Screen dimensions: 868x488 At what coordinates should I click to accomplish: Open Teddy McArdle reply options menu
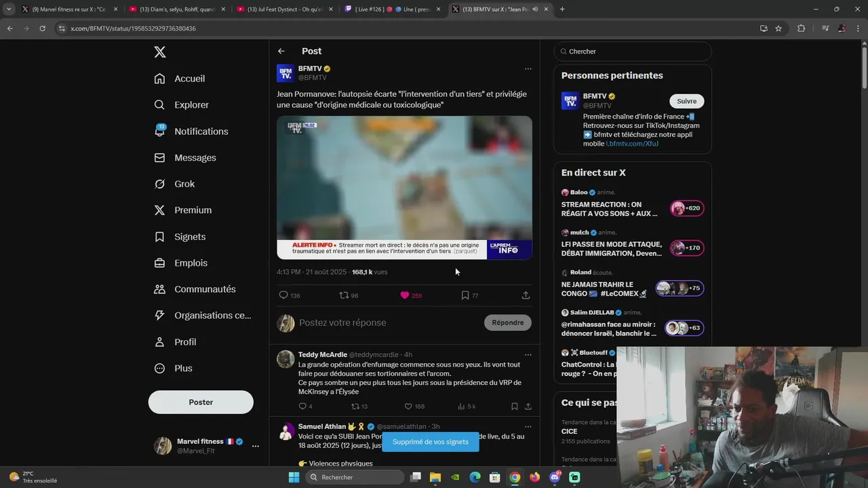[528, 354]
